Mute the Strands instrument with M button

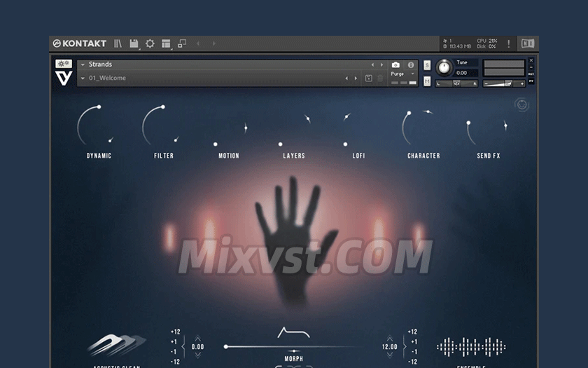click(427, 81)
